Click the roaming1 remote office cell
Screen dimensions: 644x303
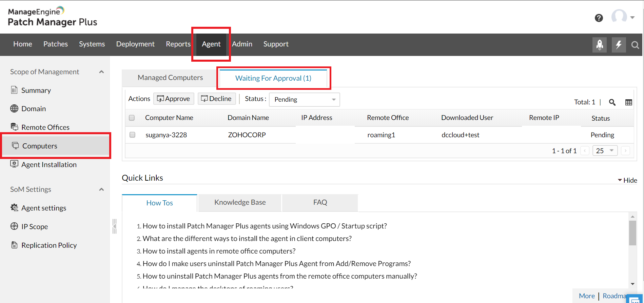point(381,135)
